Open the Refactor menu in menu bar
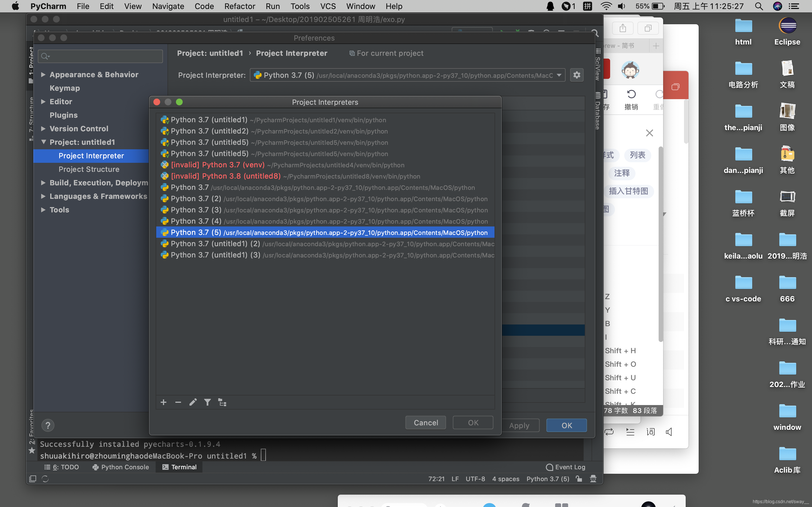 click(240, 6)
